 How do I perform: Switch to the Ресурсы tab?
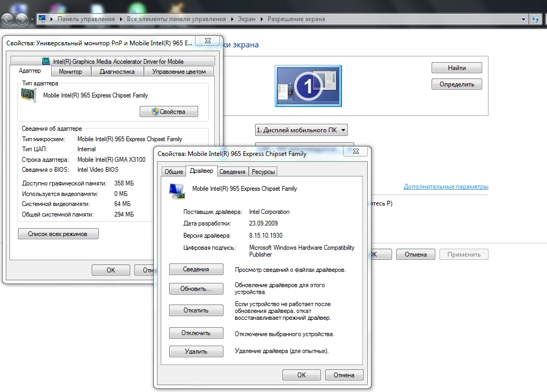click(263, 172)
